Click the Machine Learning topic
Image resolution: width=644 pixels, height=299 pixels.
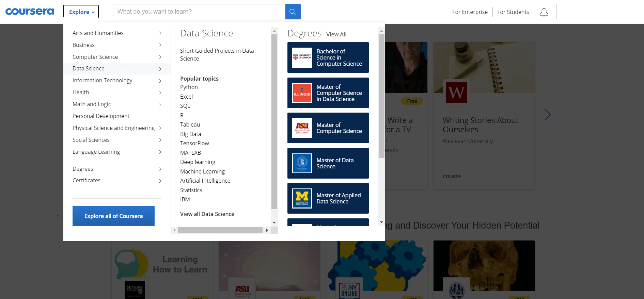pos(202,171)
